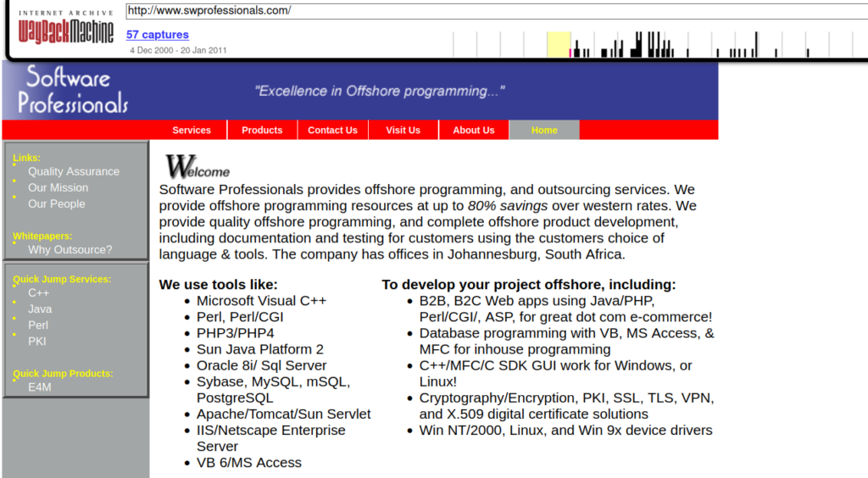
Task: Open the Services nav tab
Action: pyautogui.click(x=192, y=130)
